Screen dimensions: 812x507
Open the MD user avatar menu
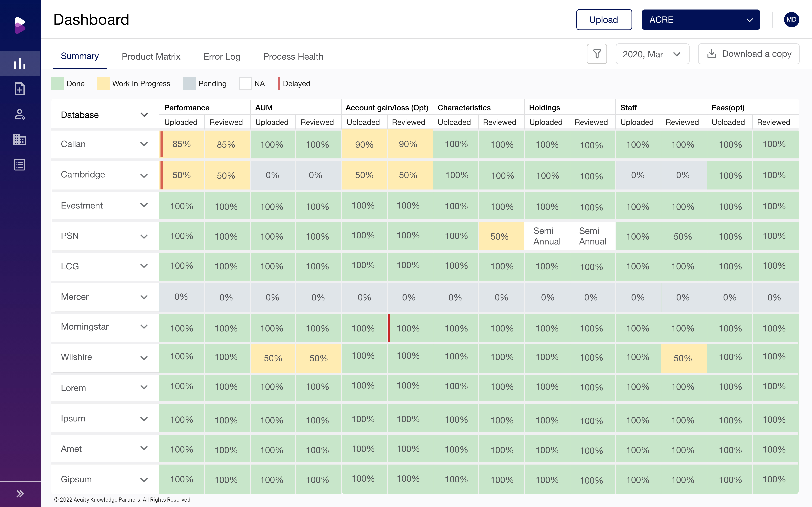[791, 19]
